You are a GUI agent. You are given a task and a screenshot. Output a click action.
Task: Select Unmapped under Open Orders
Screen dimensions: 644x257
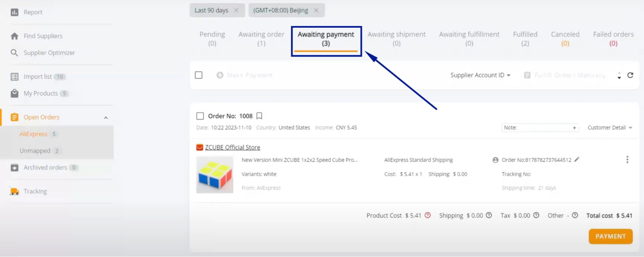pos(35,151)
